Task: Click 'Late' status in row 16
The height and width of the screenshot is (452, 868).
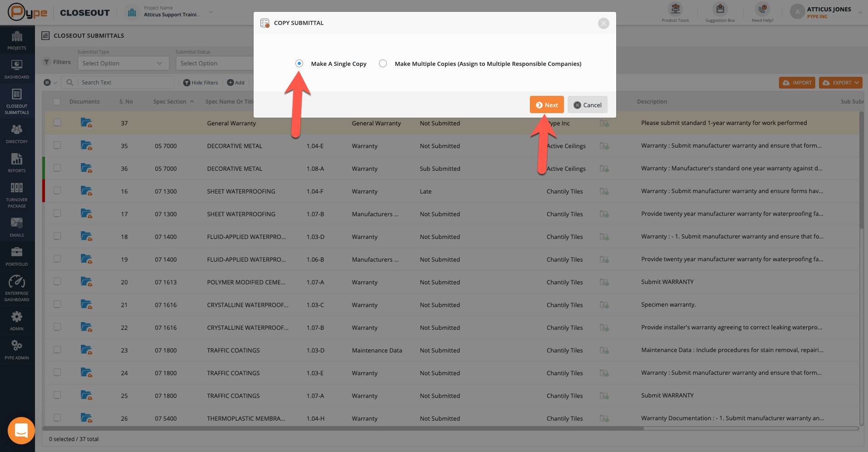Action: point(426,191)
